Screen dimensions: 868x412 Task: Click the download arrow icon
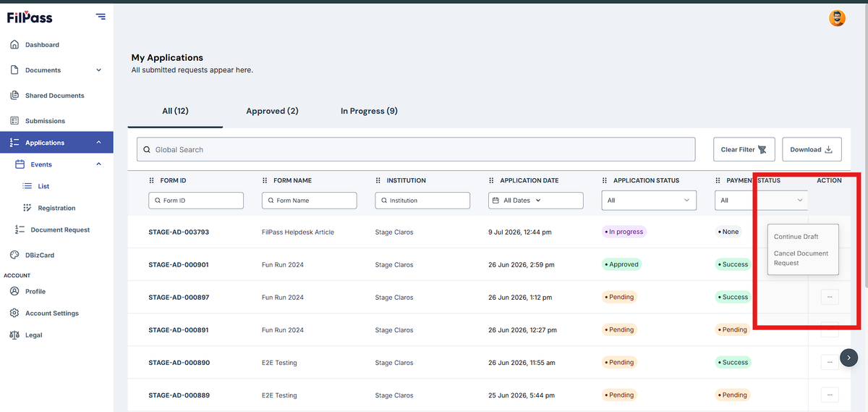tap(829, 150)
